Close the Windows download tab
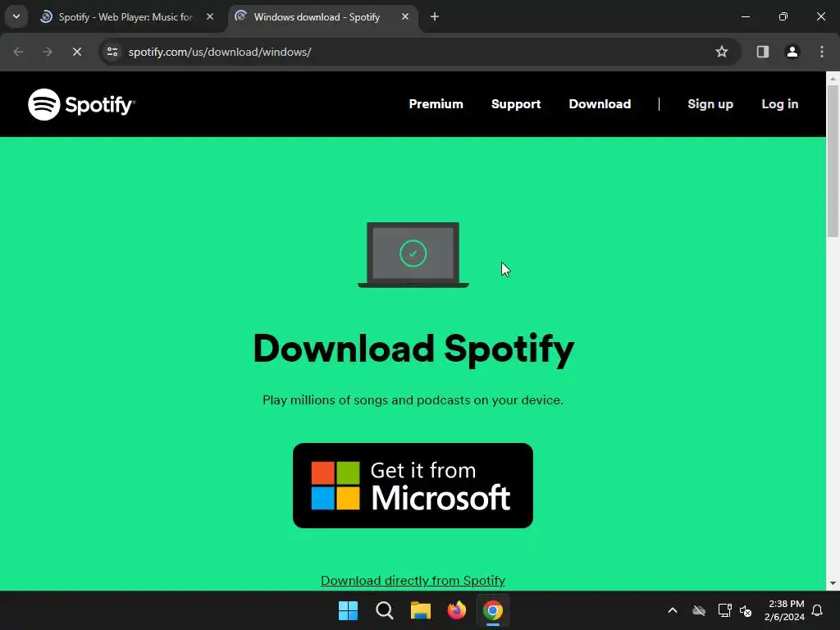Viewport: 840px width, 630px height. (x=405, y=17)
